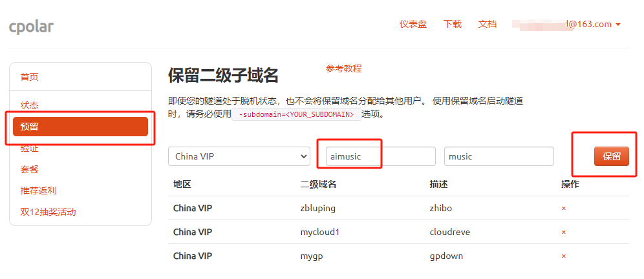Image resolution: width=644 pixels, height=279 pixels.
Task: Open the 参考教程 tutorial link
Action: (344, 68)
